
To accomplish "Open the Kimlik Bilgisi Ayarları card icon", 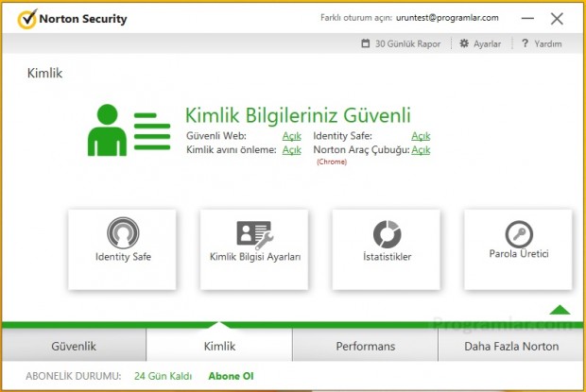I will (x=255, y=235).
